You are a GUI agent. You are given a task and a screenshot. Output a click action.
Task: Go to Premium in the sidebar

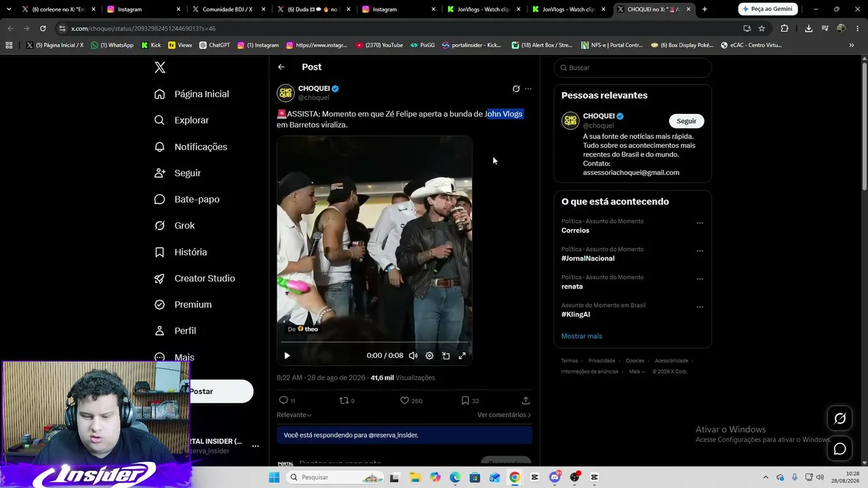tap(183, 305)
